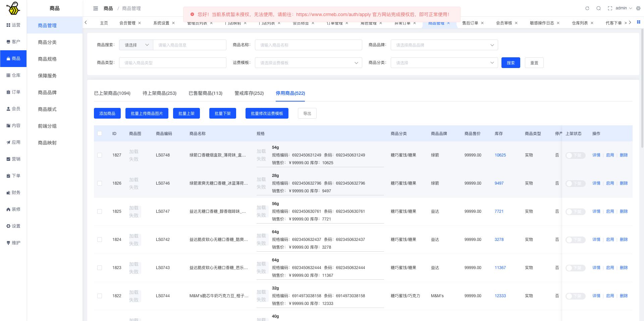Viewport: 644px width, 321px height.
Task: Close the 系统设置 tab
Action: 173,23
